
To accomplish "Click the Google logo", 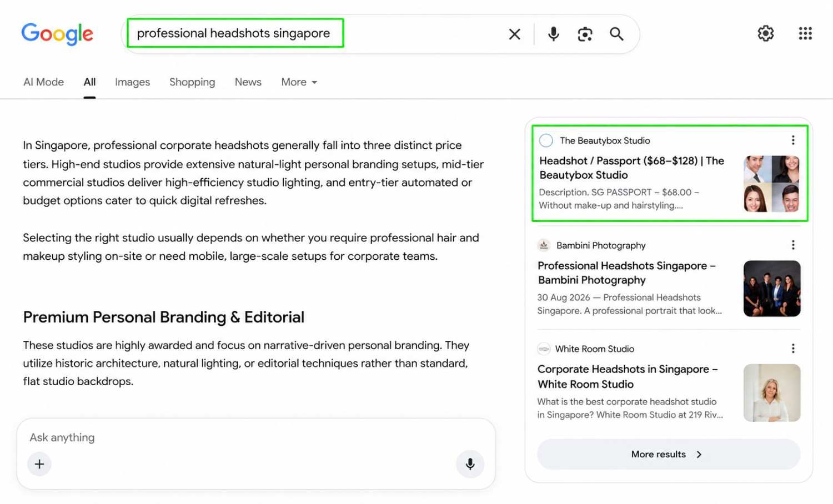I will 57,34.
